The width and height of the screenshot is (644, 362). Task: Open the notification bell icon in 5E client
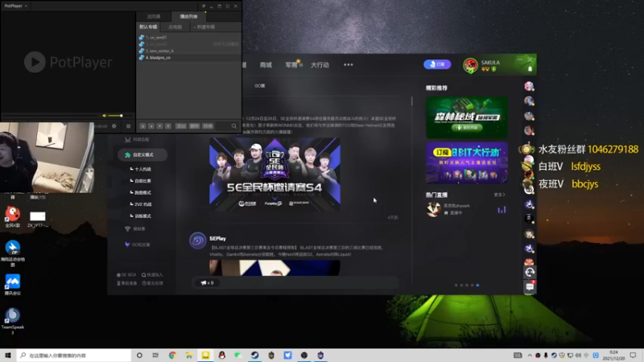[x=530, y=69]
